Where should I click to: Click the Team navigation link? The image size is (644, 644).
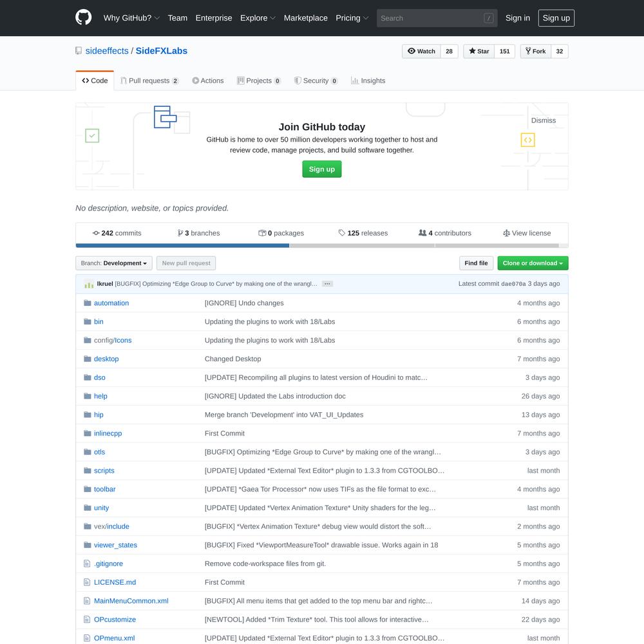[178, 18]
